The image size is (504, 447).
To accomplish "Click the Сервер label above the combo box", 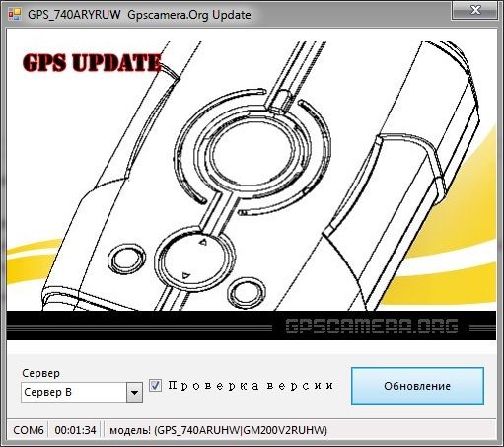I will pyautogui.click(x=40, y=373).
